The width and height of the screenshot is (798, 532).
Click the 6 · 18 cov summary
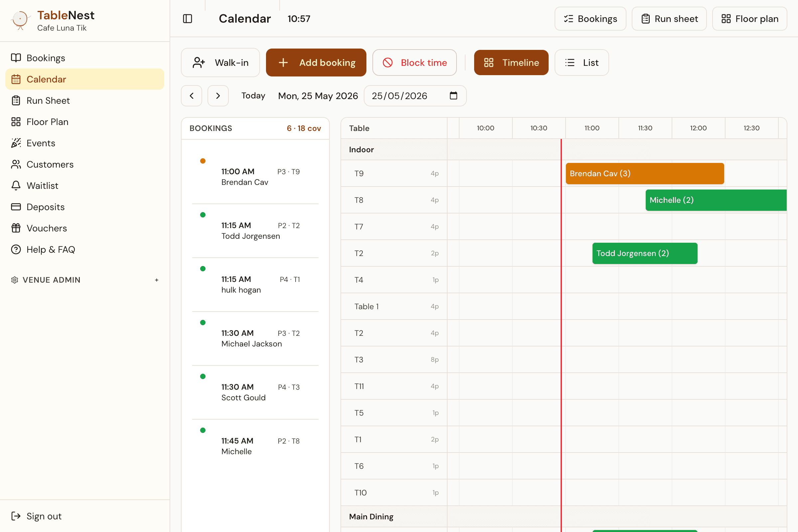click(304, 128)
